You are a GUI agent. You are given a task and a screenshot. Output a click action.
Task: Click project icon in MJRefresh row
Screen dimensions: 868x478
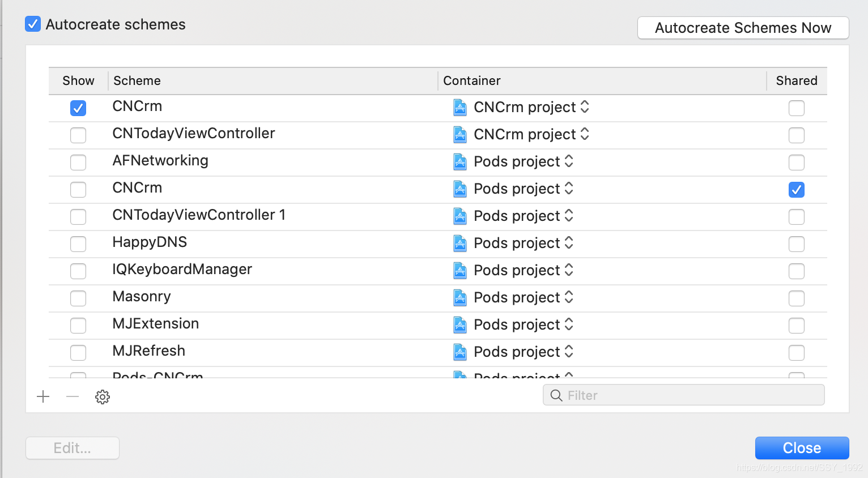460,352
